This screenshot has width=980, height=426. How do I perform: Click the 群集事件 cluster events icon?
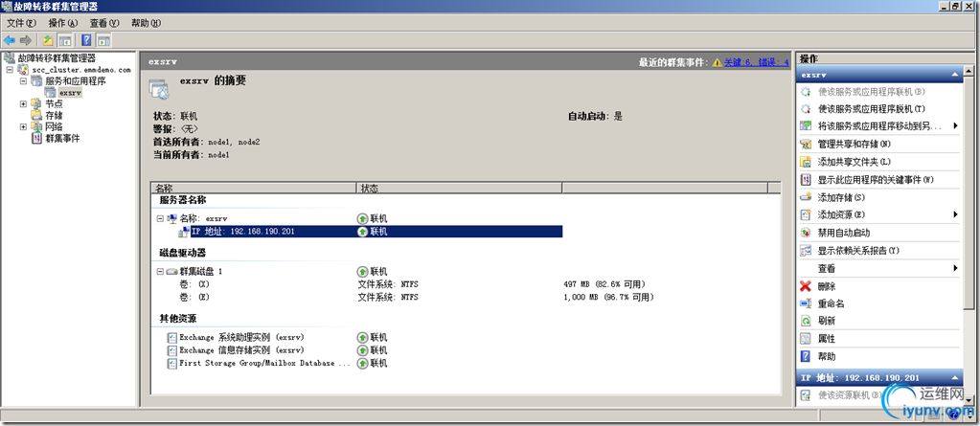coord(36,138)
